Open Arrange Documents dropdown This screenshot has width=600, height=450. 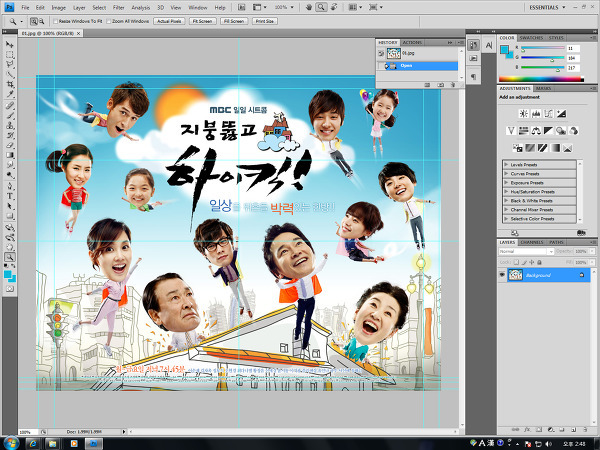tap(355, 7)
